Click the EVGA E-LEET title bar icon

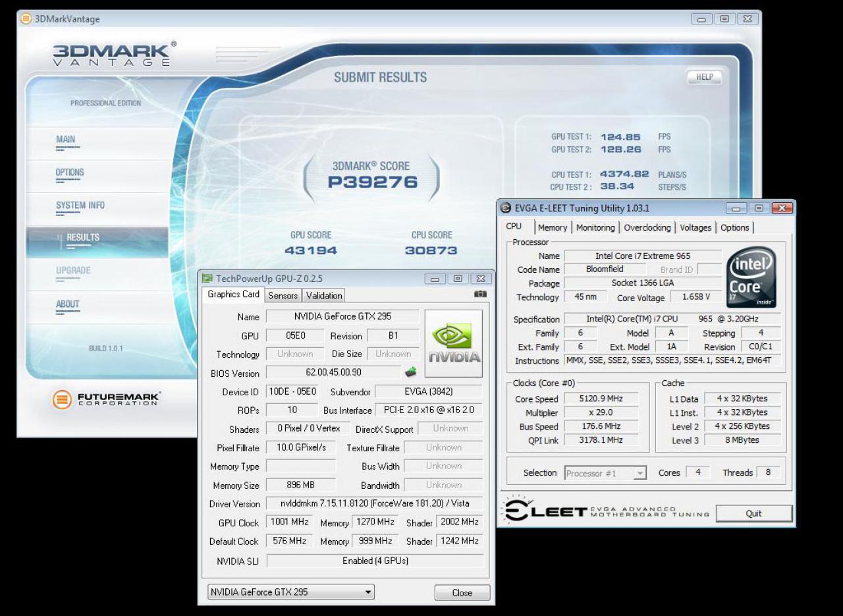coord(506,208)
